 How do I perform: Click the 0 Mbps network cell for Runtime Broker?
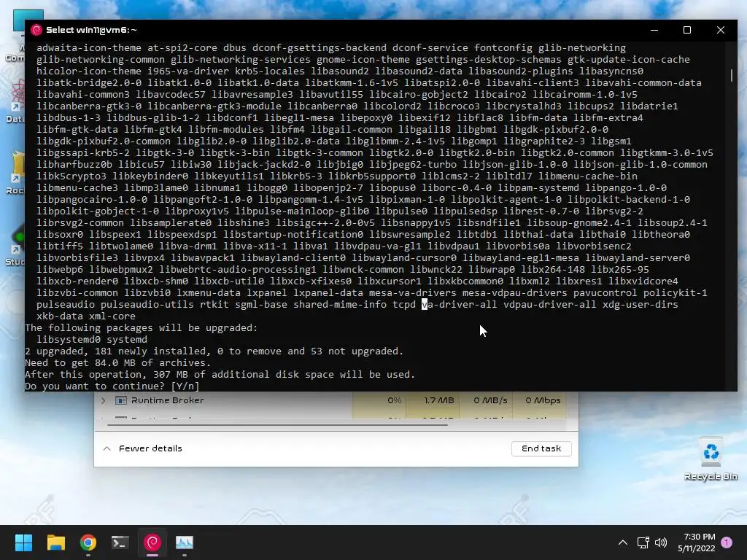click(539, 400)
